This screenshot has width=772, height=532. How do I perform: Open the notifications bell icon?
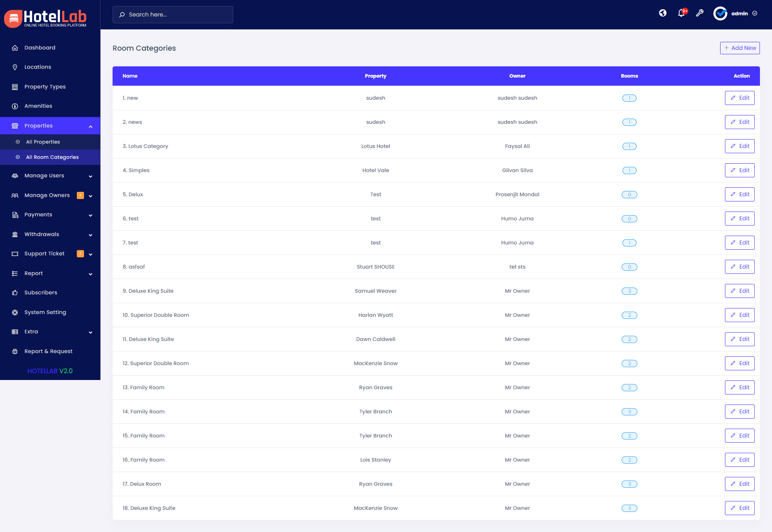tap(681, 13)
